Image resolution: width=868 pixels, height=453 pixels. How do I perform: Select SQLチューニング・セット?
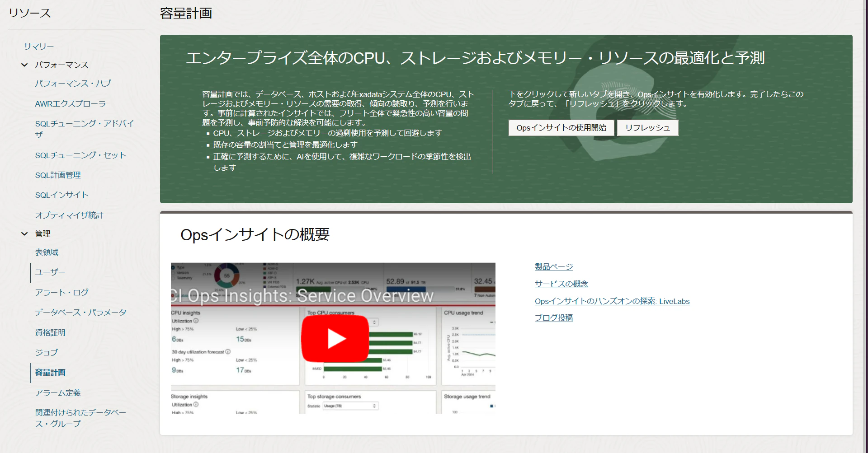pyautogui.click(x=81, y=155)
